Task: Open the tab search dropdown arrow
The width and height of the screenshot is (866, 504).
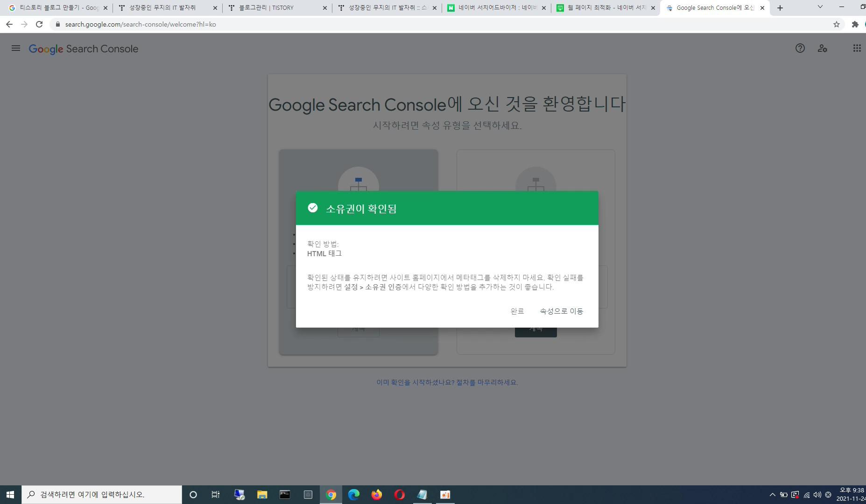Action: pyautogui.click(x=820, y=7)
